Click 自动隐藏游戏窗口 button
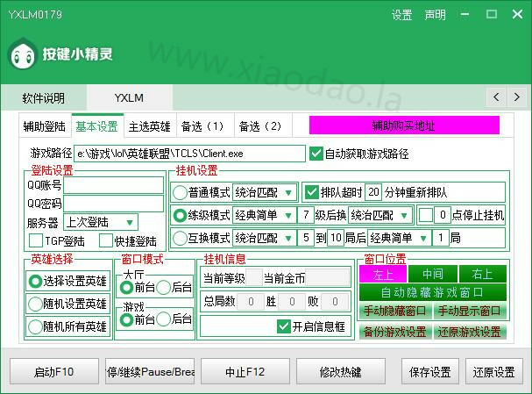532x394 pixels. pos(433,292)
